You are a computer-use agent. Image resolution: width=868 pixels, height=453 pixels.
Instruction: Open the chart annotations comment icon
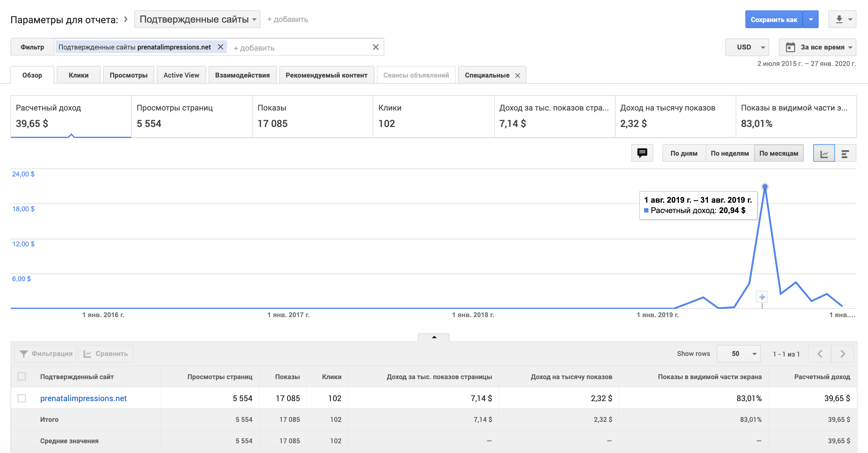[642, 153]
